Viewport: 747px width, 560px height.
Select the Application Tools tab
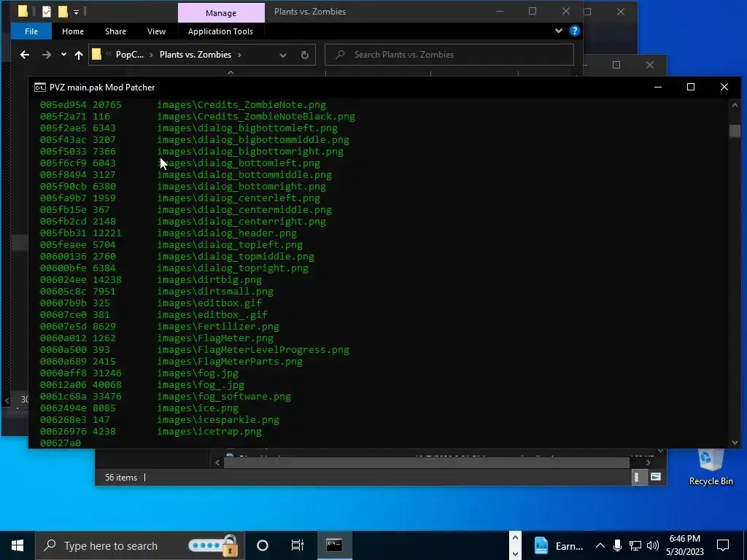coord(220,31)
